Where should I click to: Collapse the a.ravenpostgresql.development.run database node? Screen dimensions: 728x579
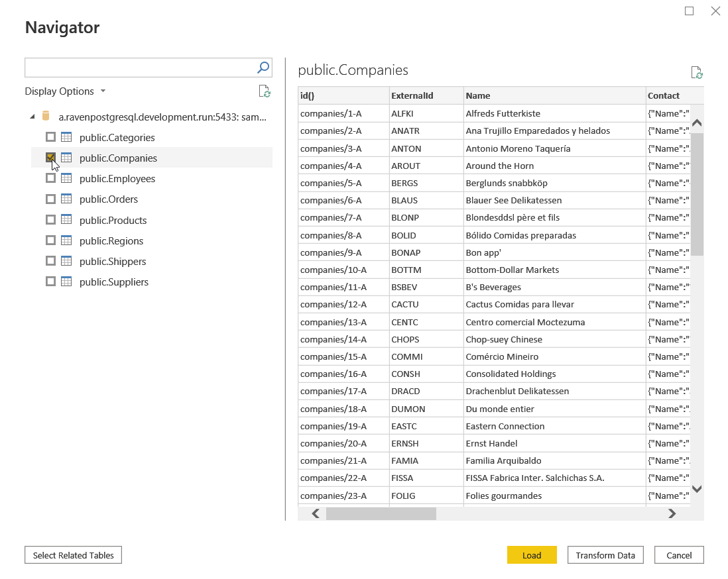coord(32,117)
